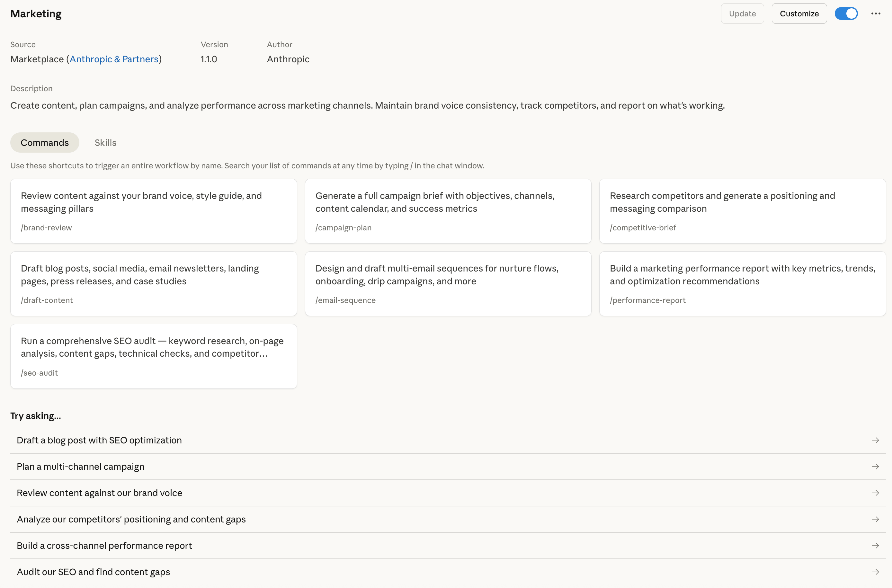The width and height of the screenshot is (892, 588).
Task: Click arrow beside Build a cross-channel performance report
Action: point(875,546)
